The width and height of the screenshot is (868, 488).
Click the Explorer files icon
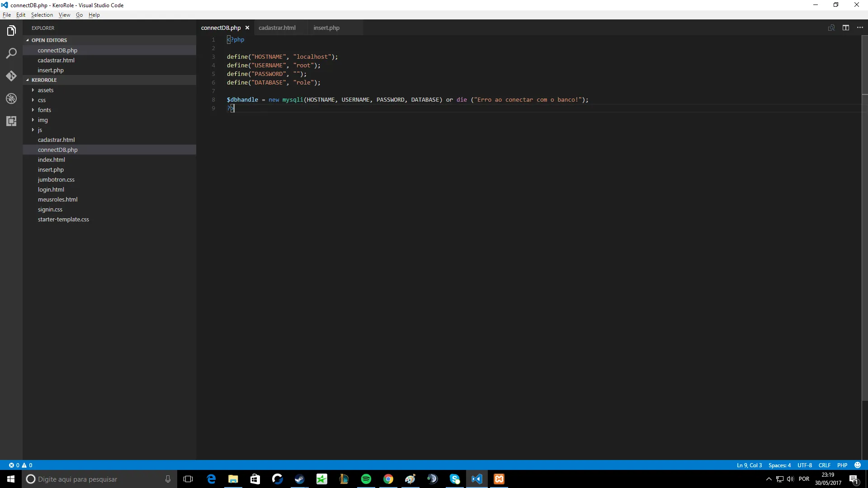pos(11,31)
